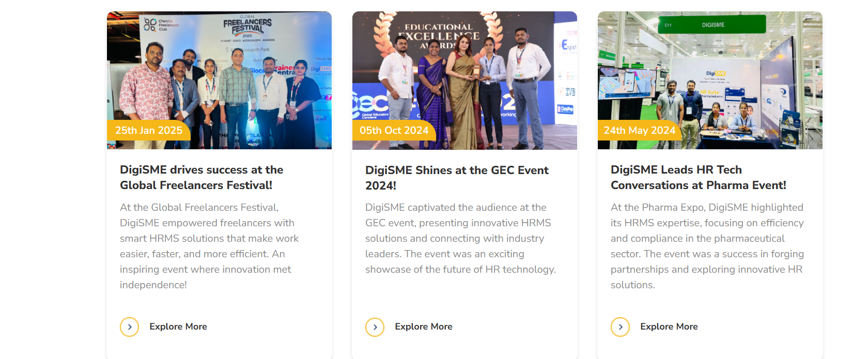
Task: Click the GEC card description paragraph
Action: click(458, 238)
